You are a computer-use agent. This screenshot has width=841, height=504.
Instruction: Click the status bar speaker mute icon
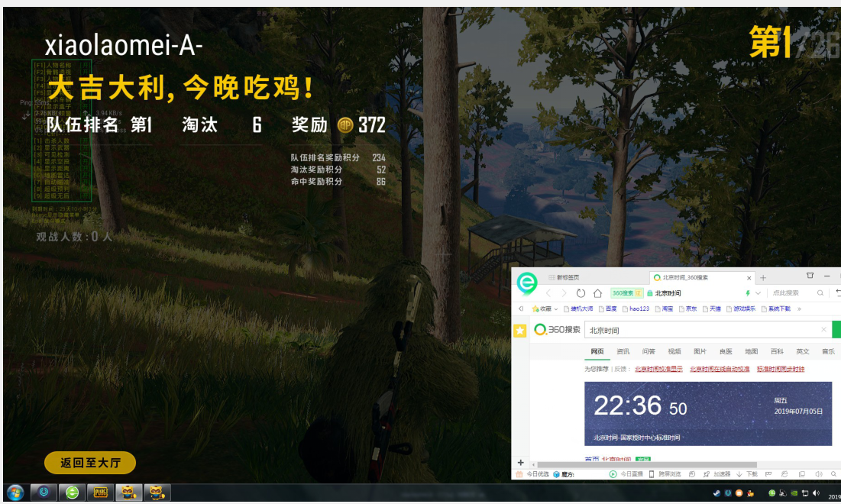click(x=819, y=474)
